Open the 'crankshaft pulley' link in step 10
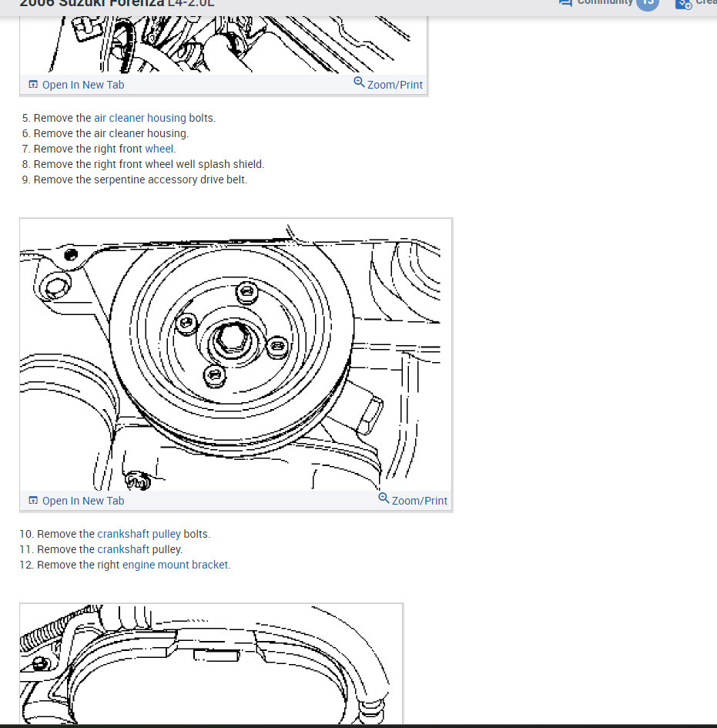Viewport: 717px width, 728px height. click(x=139, y=534)
